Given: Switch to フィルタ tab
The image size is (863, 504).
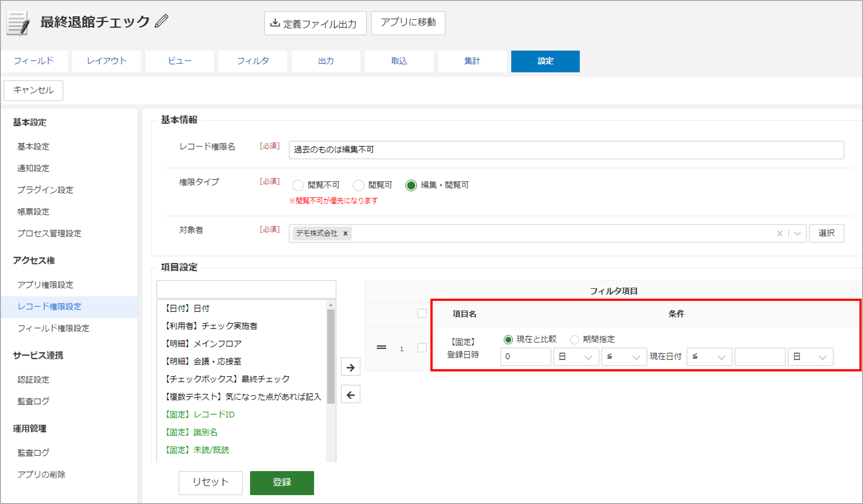Looking at the screenshot, I should tap(253, 61).
